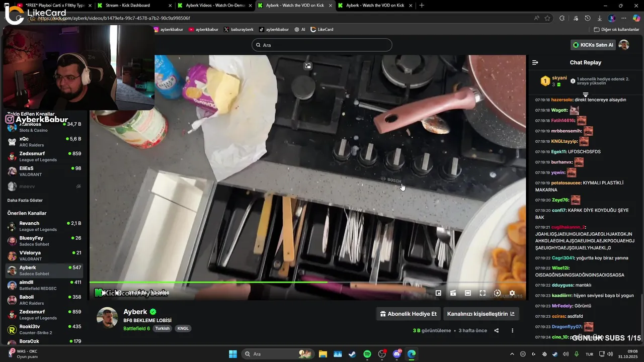
Task: Open a new browser tab
Action: [422, 6]
